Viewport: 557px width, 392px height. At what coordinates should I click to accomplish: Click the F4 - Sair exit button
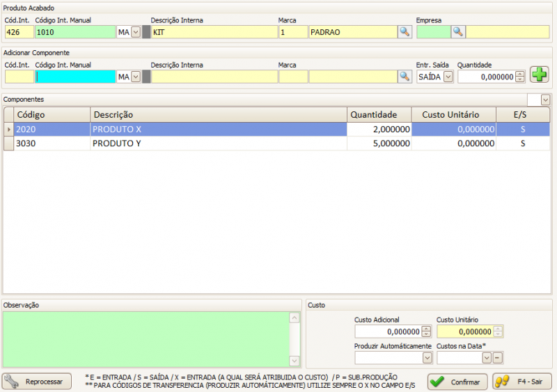tap(521, 382)
